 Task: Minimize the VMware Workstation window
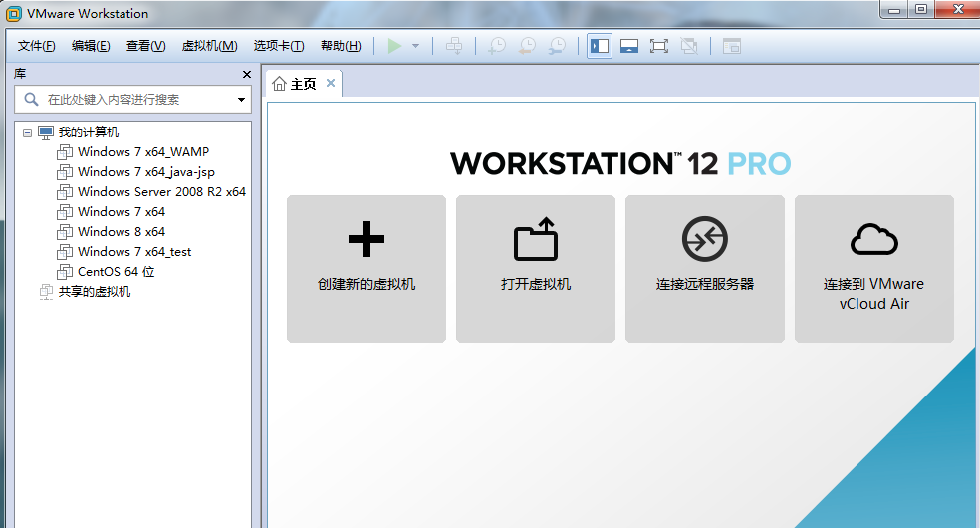(x=894, y=9)
